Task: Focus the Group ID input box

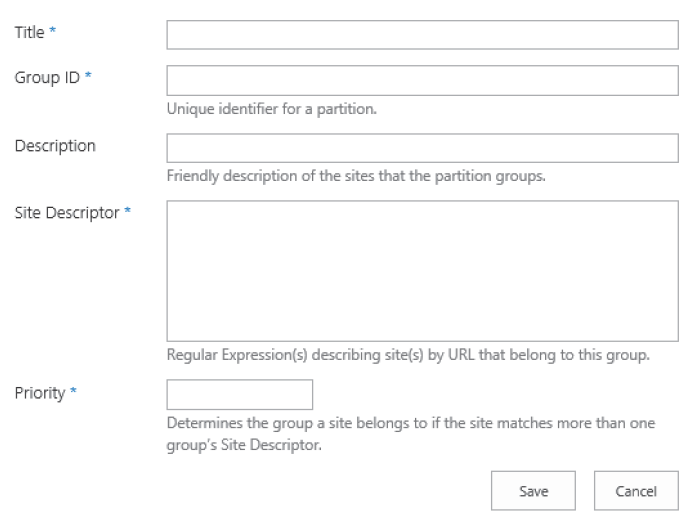Action: 422,80
